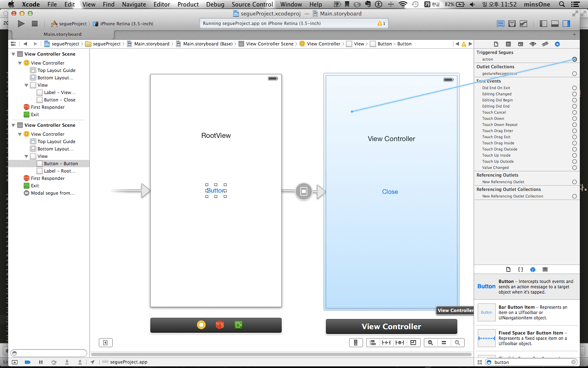Click the Touch Down connection circle

575,119
